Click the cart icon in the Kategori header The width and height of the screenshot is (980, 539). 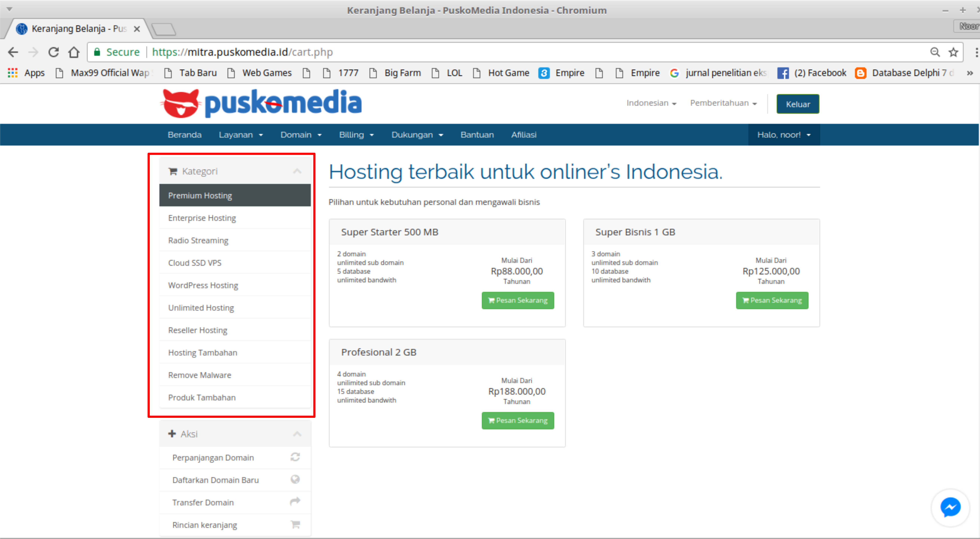click(x=173, y=171)
